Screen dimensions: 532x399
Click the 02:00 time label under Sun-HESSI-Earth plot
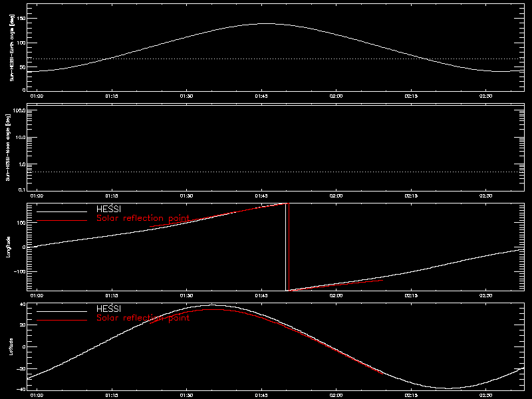click(x=336, y=96)
